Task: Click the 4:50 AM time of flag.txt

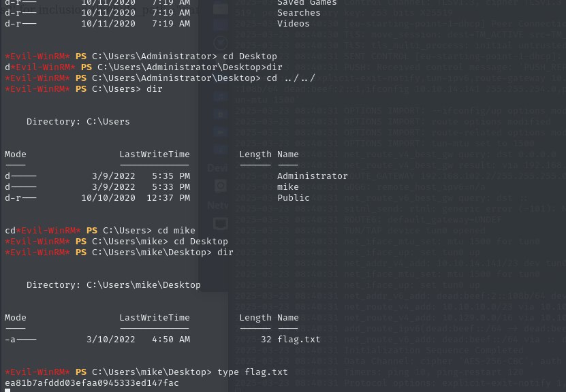Action: (171, 340)
